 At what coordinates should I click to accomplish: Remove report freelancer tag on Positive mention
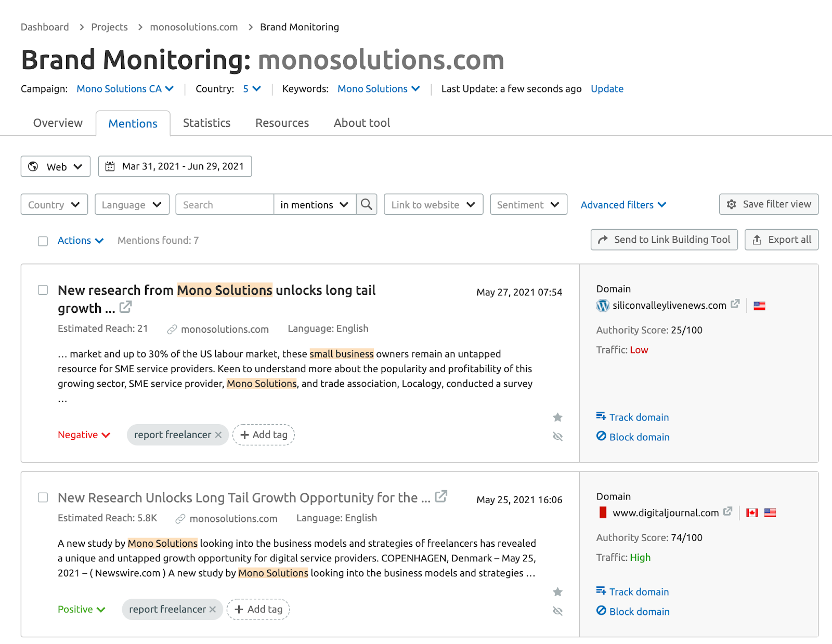tap(213, 610)
